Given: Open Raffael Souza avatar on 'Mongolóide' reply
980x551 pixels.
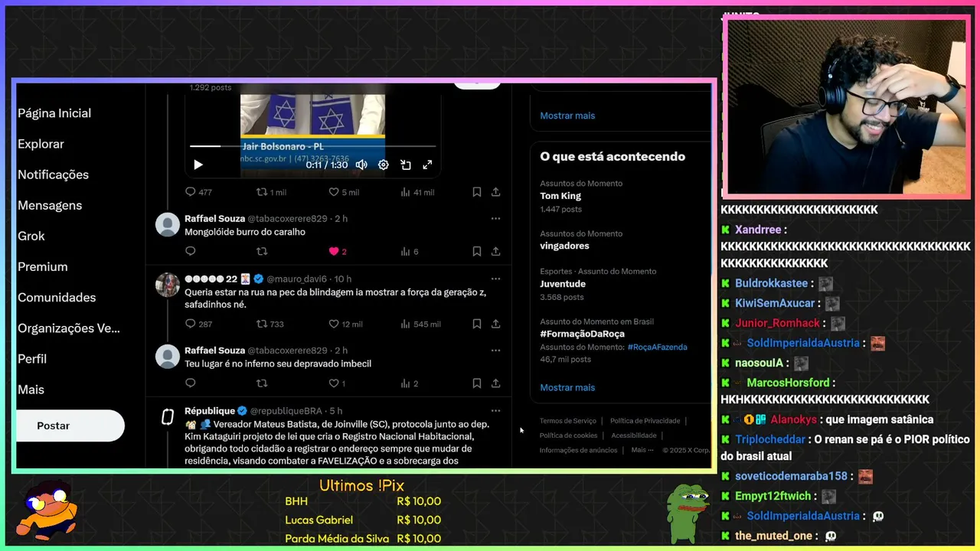Looking at the screenshot, I should point(168,225).
